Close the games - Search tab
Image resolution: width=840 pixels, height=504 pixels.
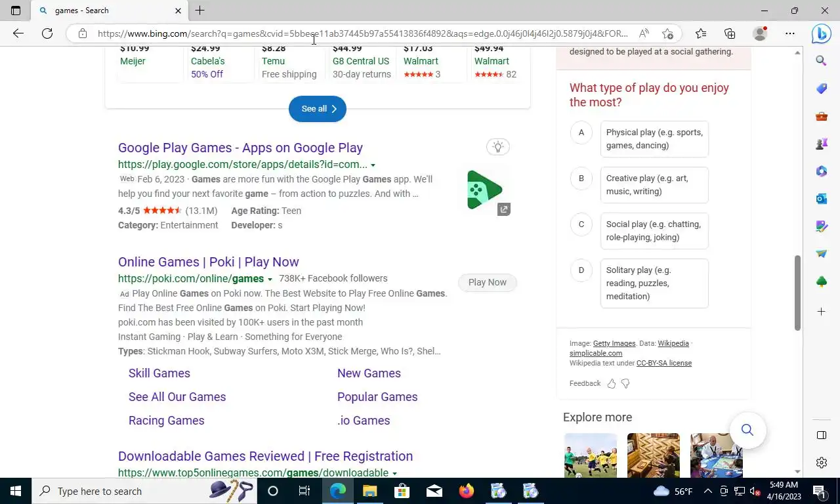click(x=178, y=10)
